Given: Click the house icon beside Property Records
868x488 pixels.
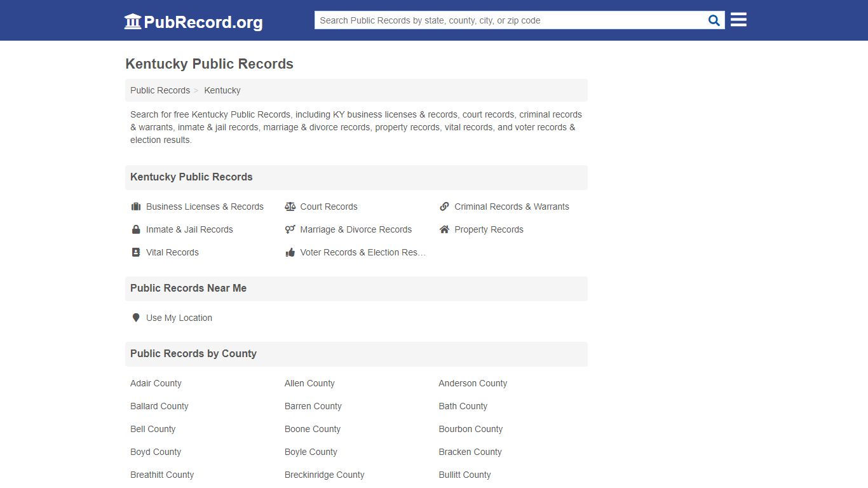Looking at the screenshot, I should click(x=444, y=229).
